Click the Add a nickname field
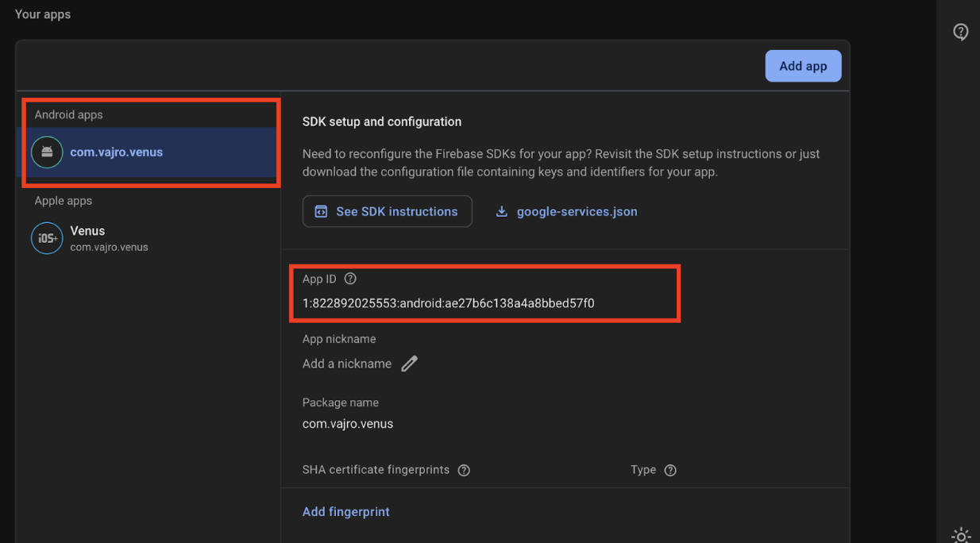The width and height of the screenshot is (980, 543). (x=347, y=364)
